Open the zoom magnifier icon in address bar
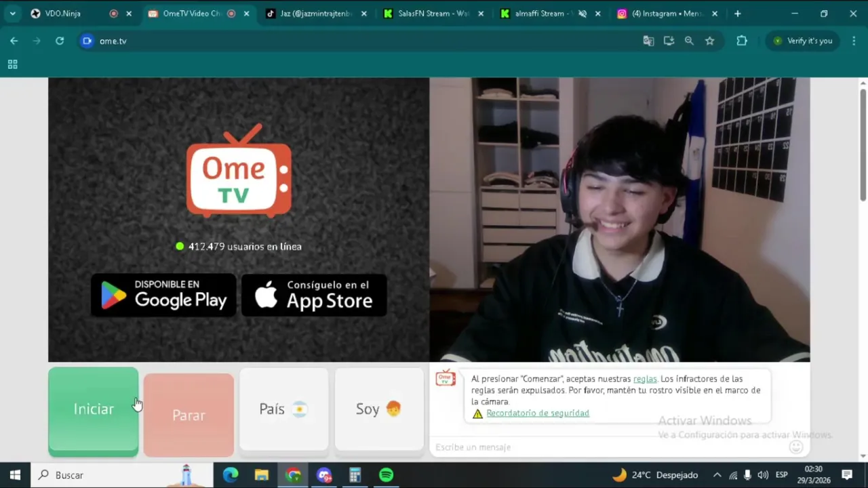This screenshot has height=488, width=868. coord(689,41)
